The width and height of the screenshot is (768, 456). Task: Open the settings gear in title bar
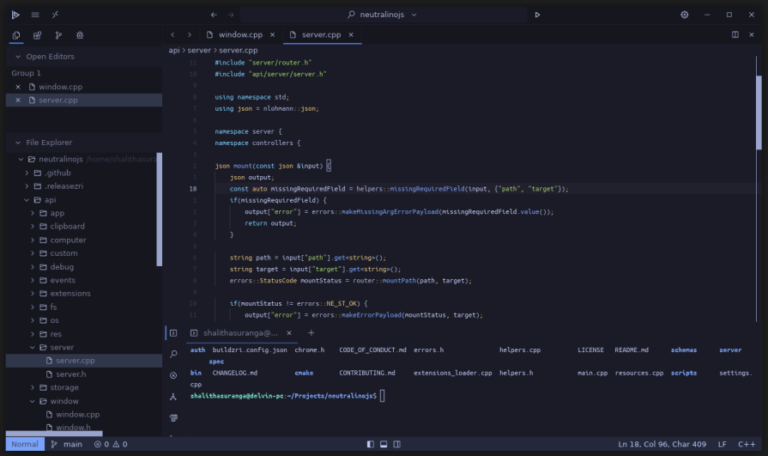(684, 15)
